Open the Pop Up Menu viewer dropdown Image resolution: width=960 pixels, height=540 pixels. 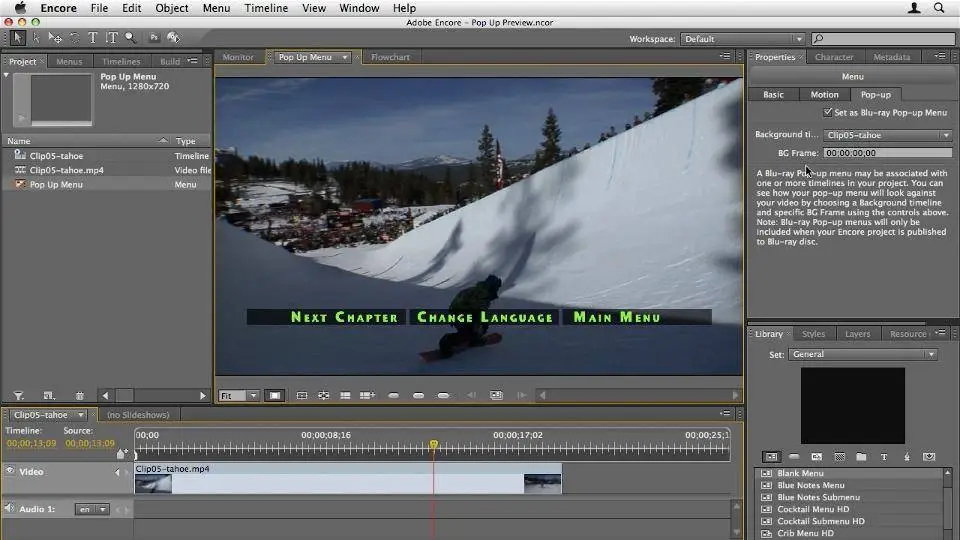(345, 57)
